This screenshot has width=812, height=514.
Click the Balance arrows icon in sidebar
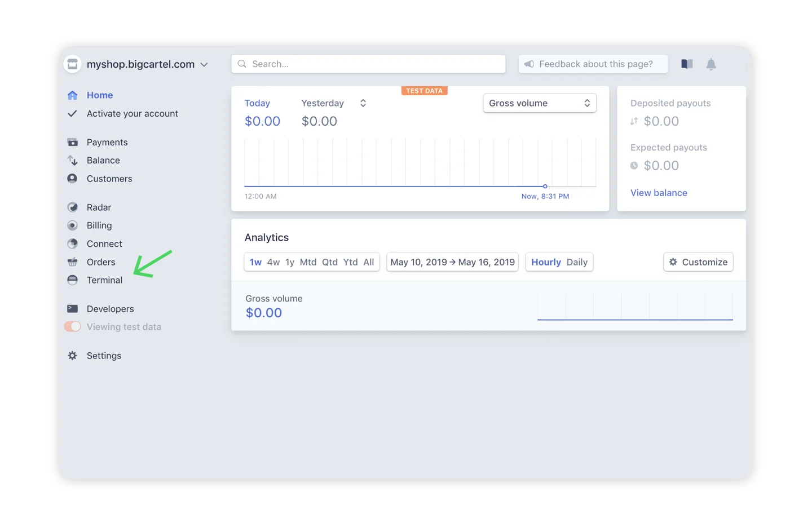[72, 161]
